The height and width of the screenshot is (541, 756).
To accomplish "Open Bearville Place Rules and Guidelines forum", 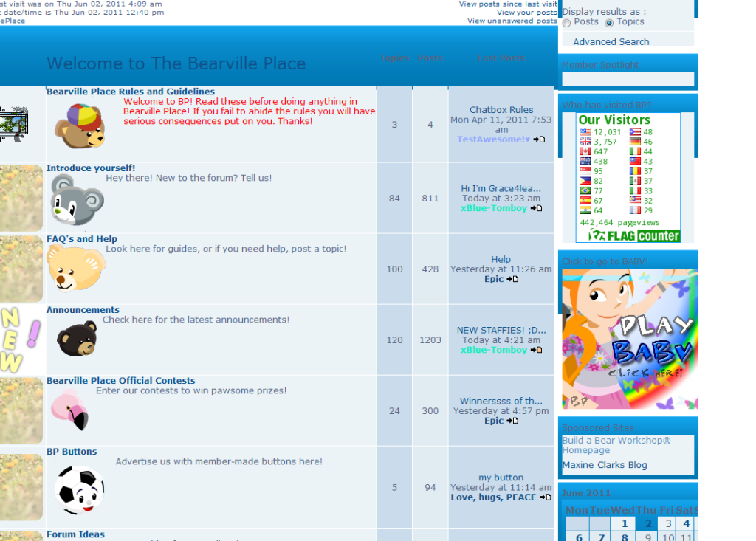I will pyautogui.click(x=131, y=92).
